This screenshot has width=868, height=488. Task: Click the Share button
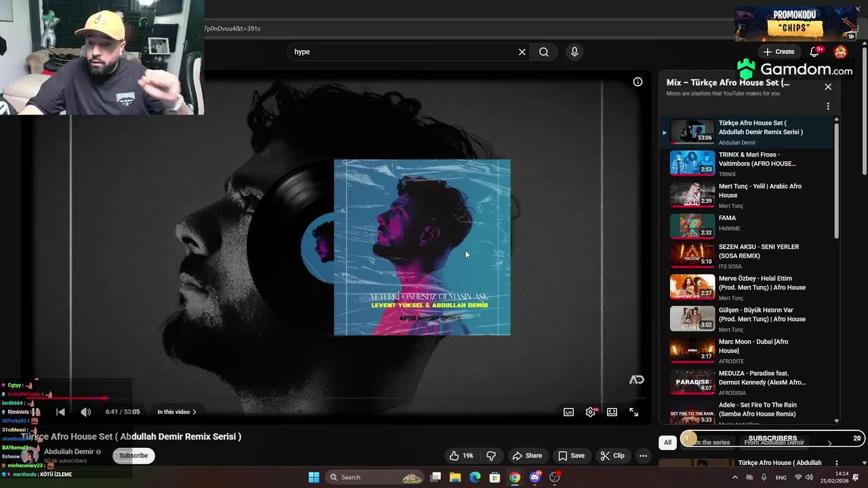click(x=527, y=455)
